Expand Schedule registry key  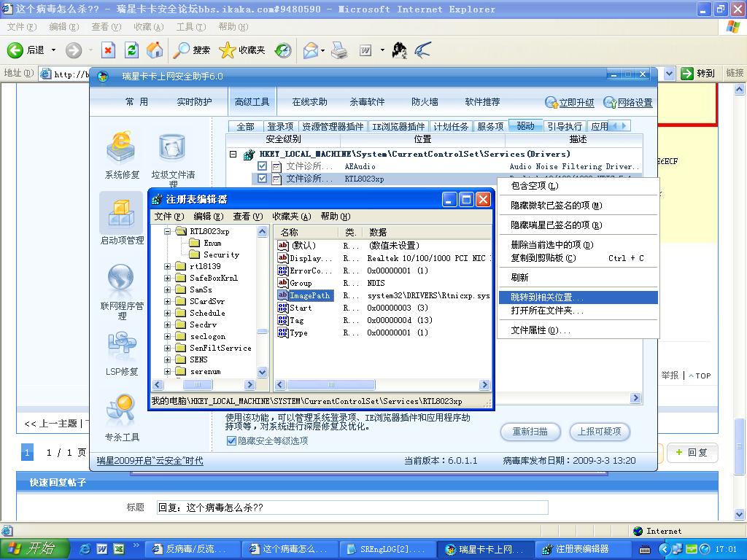tap(167, 313)
